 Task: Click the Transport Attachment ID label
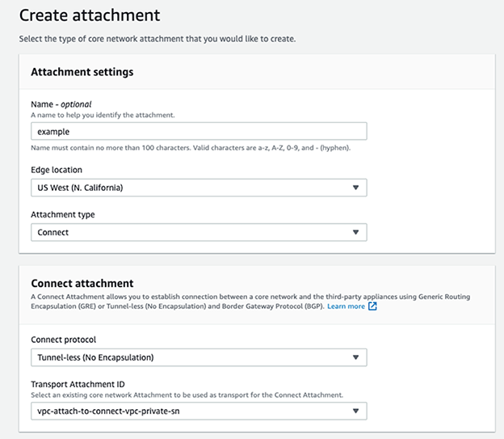coord(79,383)
